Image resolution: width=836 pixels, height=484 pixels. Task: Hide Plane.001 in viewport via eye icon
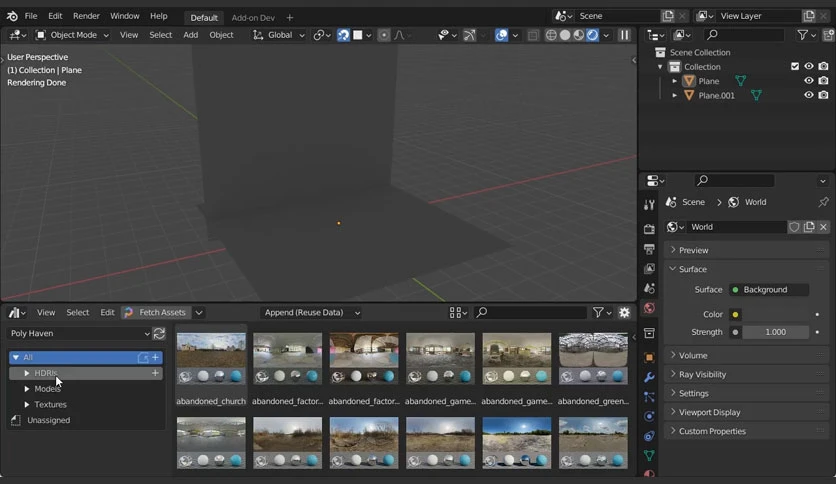click(x=809, y=95)
